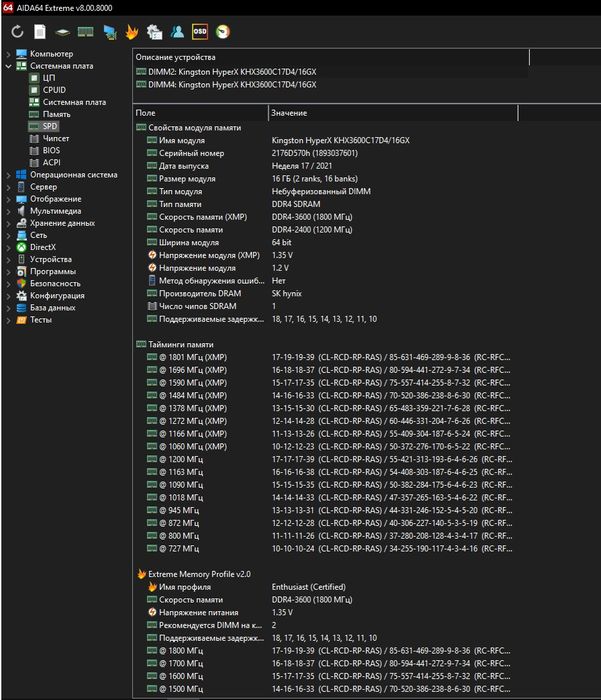Click the monitor diagnostics toolbar icon
The image size is (601, 700).
(x=109, y=32)
